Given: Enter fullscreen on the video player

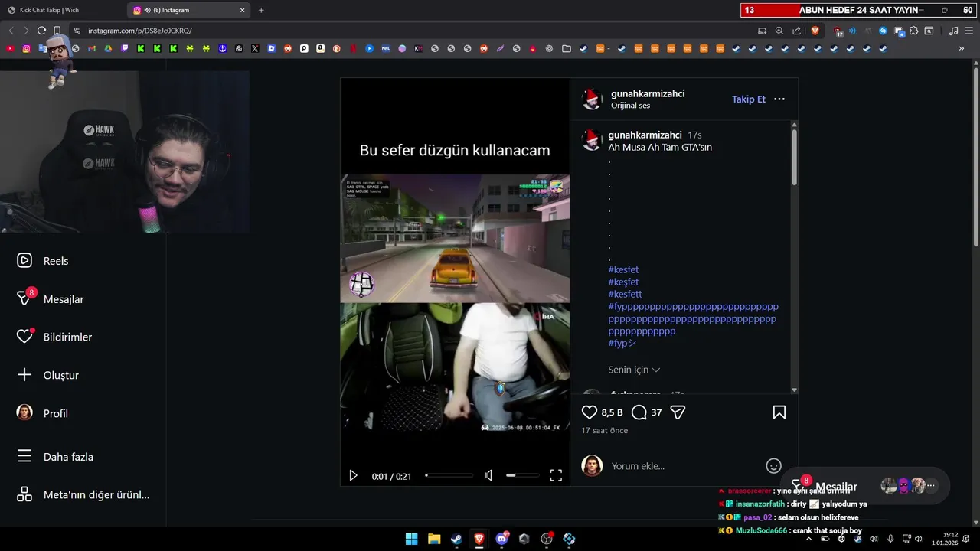Looking at the screenshot, I should (556, 476).
